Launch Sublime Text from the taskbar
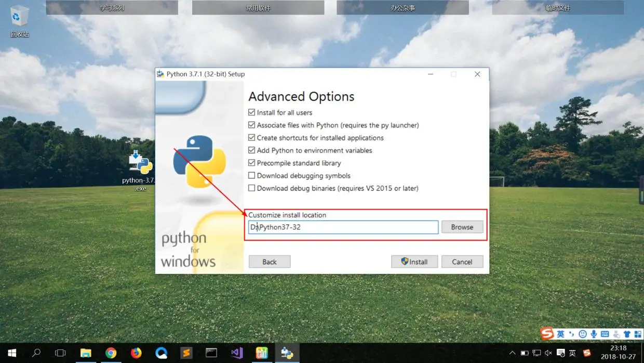Screen dimensions: 644x363 coord(186,353)
